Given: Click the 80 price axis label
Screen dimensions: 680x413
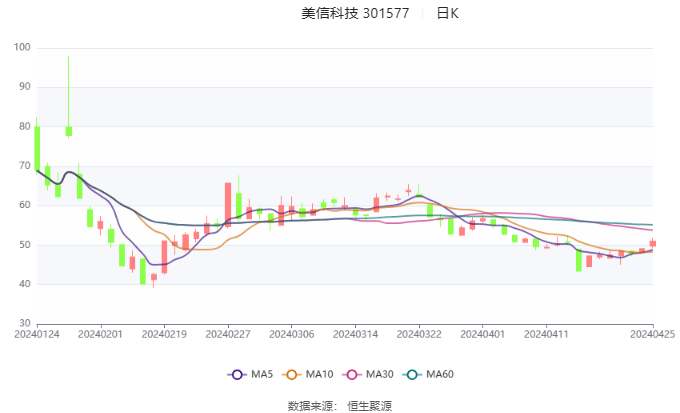Looking at the screenshot, I should coord(25,126).
